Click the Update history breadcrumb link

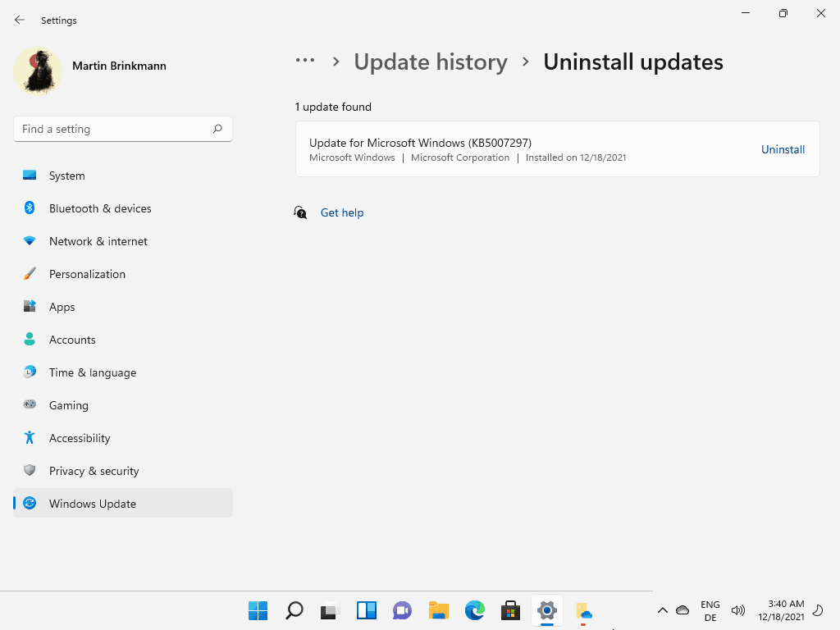431,62
